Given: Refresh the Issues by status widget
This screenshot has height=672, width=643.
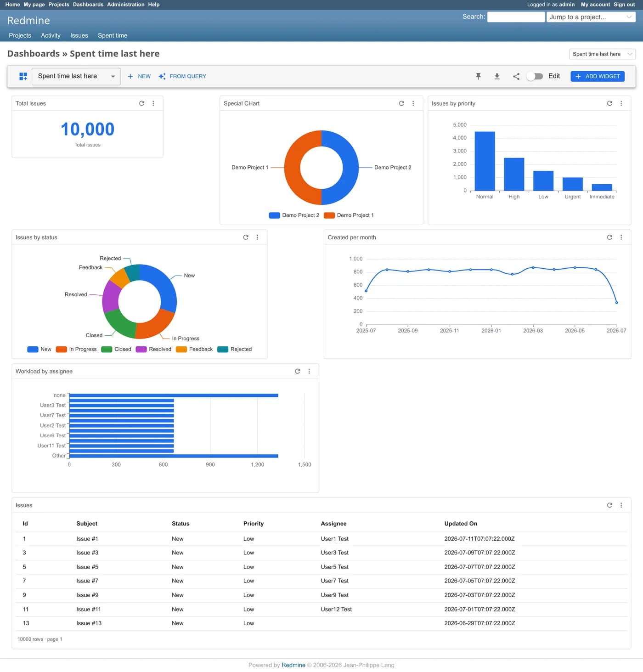Looking at the screenshot, I should [246, 237].
